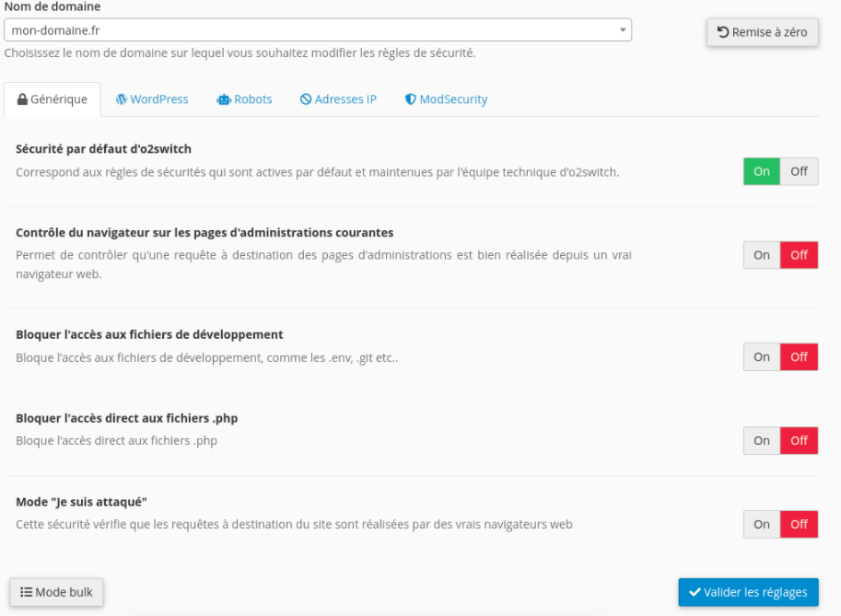Click the red Off button for Je suis attaqué
Image resolution: width=841 pixels, height=616 pixels.
click(x=799, y=524)
